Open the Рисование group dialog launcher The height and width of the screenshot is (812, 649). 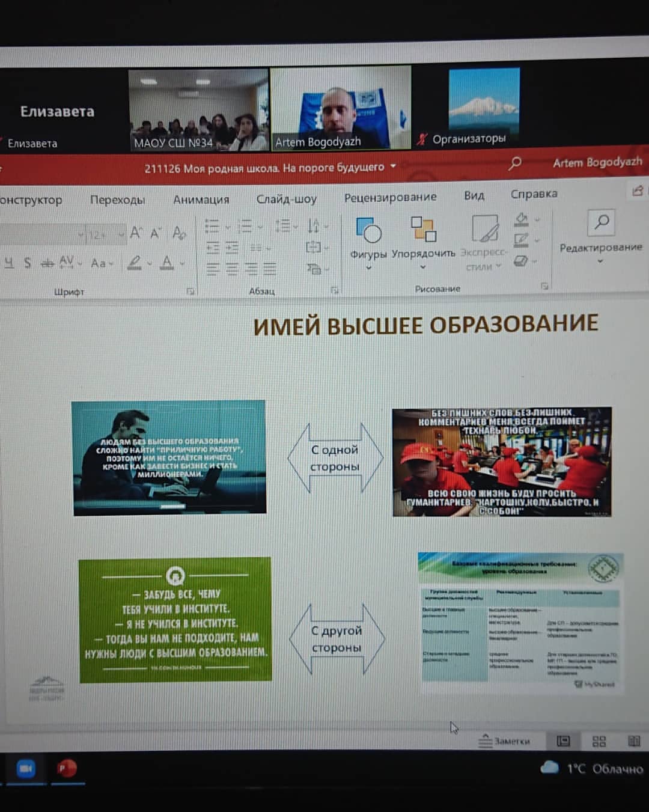(544, 286)
